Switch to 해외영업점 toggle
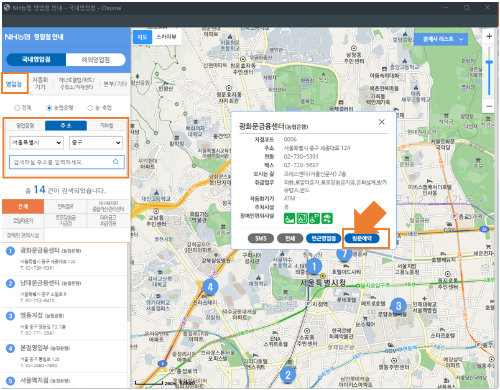This screenshot has width=500, height=390. tap(96, 60)
